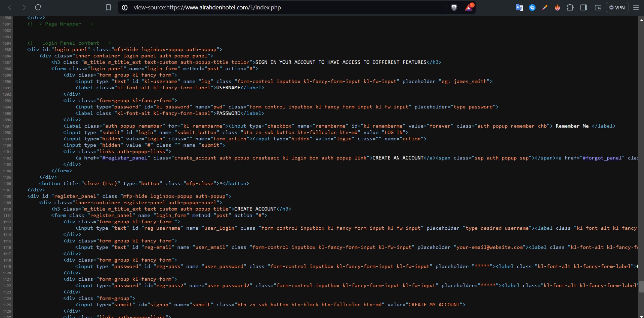The width and height of the screenshot is (644, 318).
Task: Click the name="user_email" attribute text
Action: click(x=203, y=247)
